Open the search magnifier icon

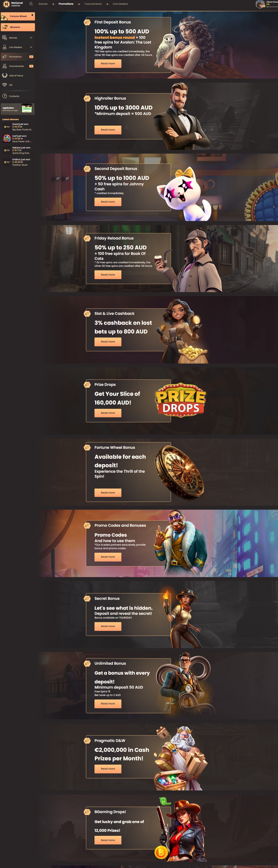(x=31, y=4)
